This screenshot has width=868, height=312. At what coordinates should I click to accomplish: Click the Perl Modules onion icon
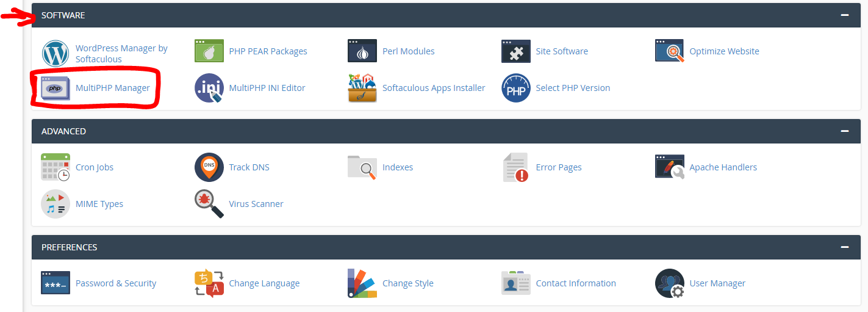point(362,51)
